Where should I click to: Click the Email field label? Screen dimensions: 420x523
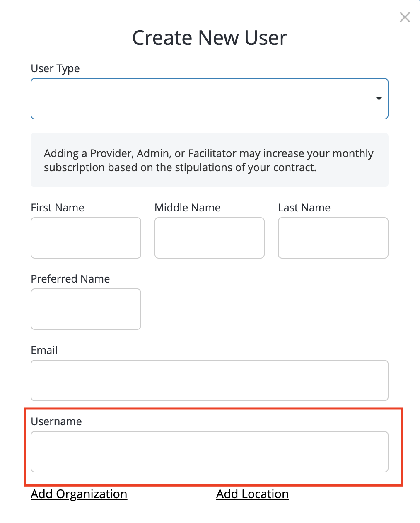point(44,350)
